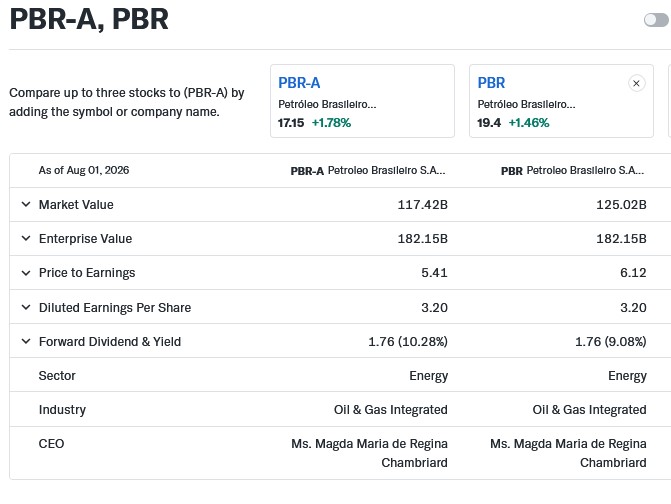Select the PBR-A table column header
The height and width of the screenshot is (504, 671).
coord(368,171)
